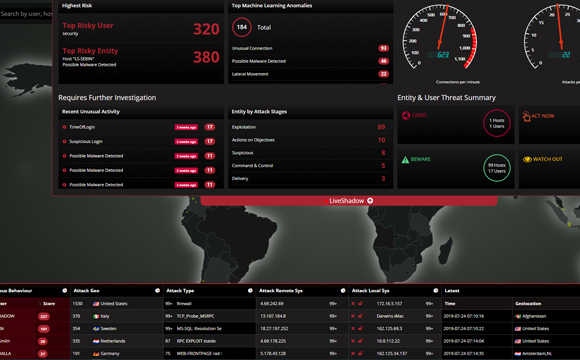Click the RPC EXPLOIT statdx attack type
The height and width of the screenshot is (360, 580).
(x=210, y=341)
